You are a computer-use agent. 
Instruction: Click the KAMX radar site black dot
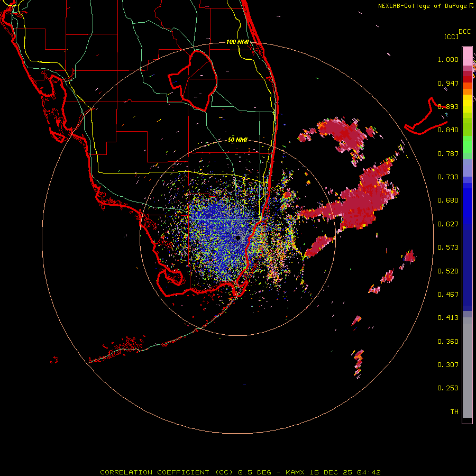pos(238,238)
